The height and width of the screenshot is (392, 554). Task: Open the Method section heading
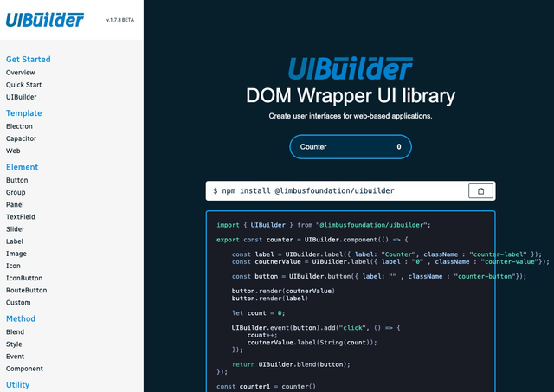pyautogui.click(x=21, y=318)
